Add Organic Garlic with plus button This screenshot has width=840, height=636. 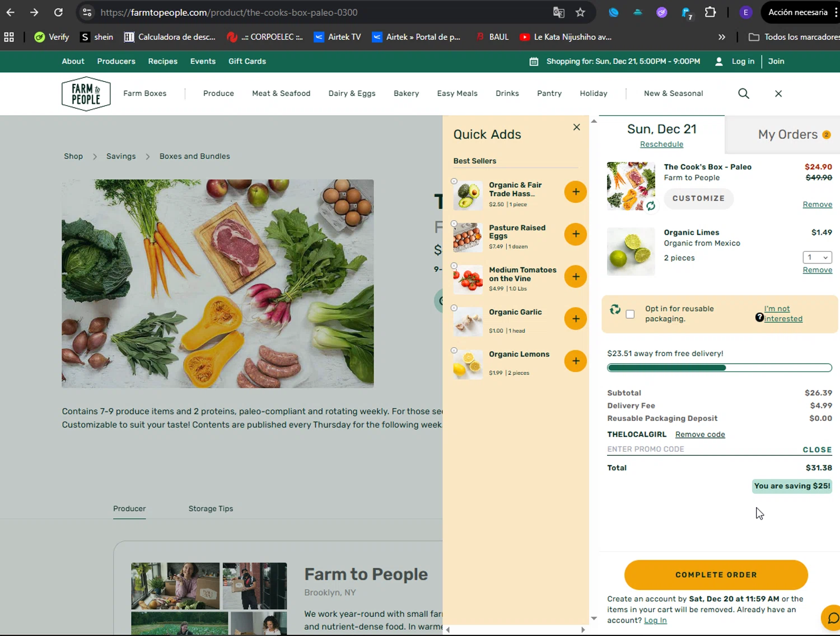click(576, 318)
